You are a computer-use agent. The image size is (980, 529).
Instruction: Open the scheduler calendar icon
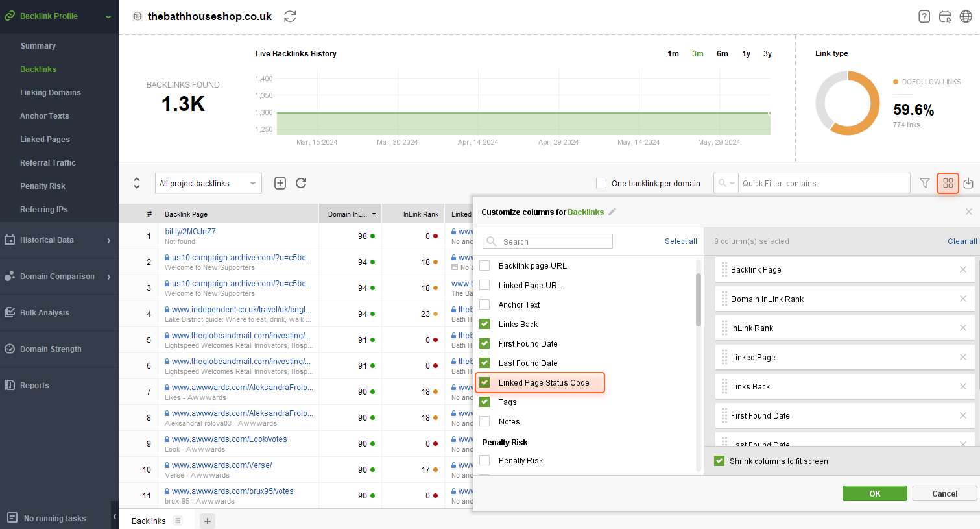click(x=945, y=16)
